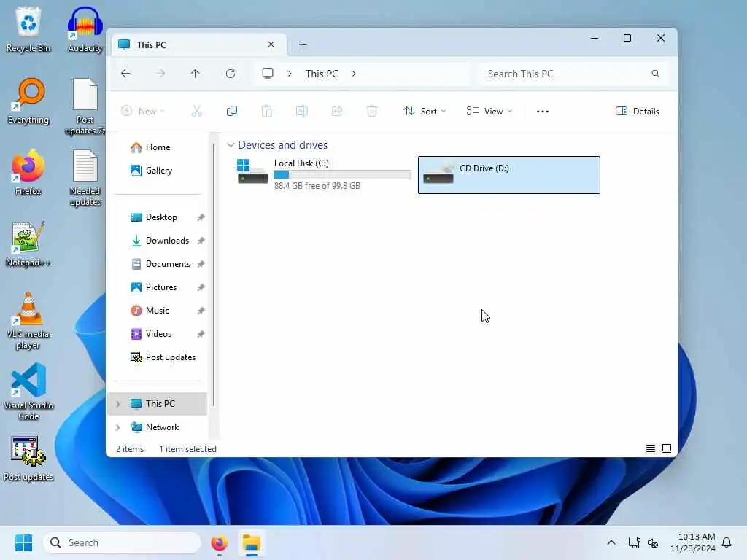Show hidden system tray icons chevron
Viewport: 747px width, 560px height.
[x=611, y=542]
